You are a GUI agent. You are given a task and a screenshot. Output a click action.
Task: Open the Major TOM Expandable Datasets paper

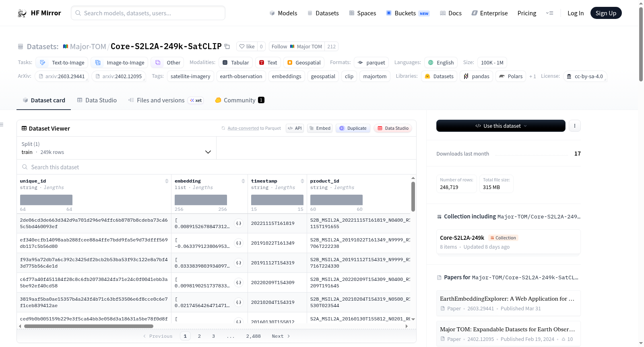point(508,334)
